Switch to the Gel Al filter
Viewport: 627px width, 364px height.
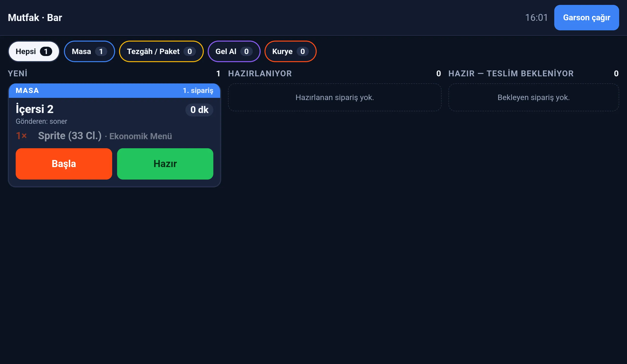click(x=234, y=51)
